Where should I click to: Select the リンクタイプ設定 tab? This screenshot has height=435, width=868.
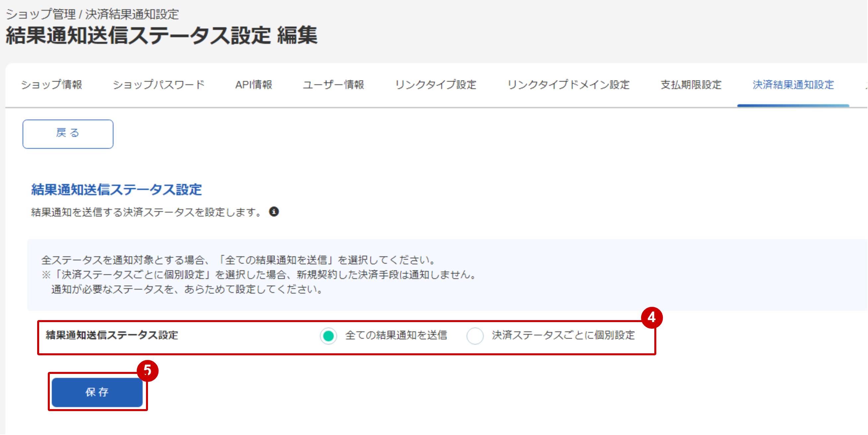pyautogui.click(x=436, y=85)
